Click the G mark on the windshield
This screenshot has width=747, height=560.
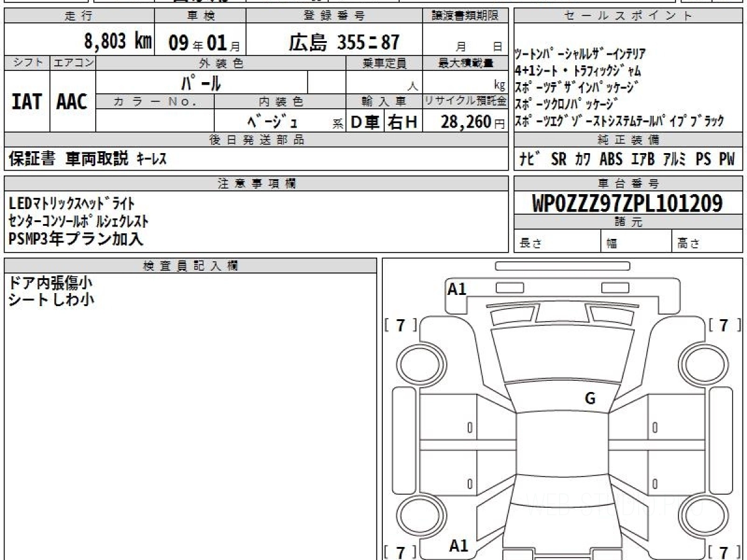pyautogui.click(x=590, y=399)
